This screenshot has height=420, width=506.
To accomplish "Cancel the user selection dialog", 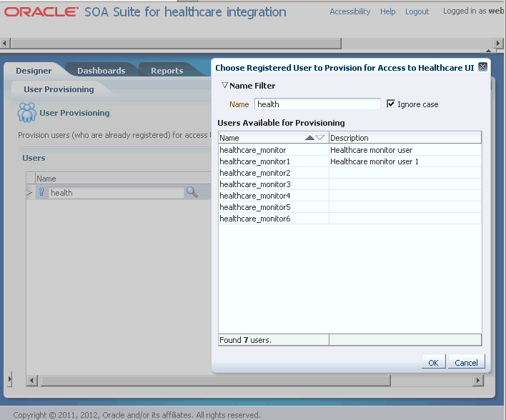I will click(466, 363).
